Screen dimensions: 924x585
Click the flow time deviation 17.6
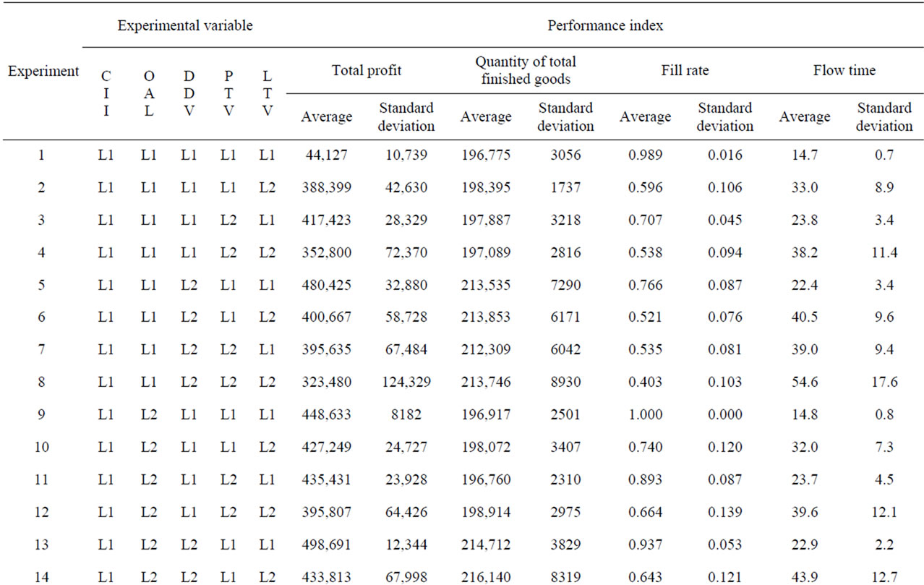point(884,382)
